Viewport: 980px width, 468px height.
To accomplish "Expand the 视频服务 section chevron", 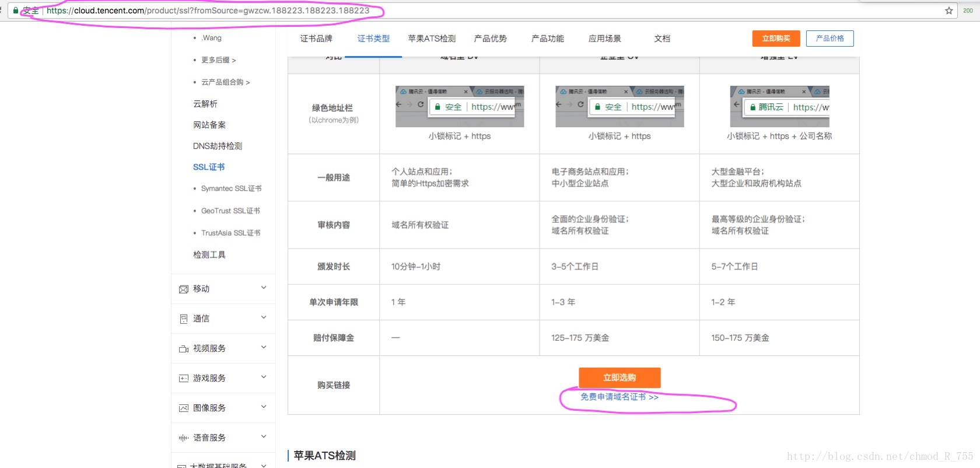I will (264, 347).
